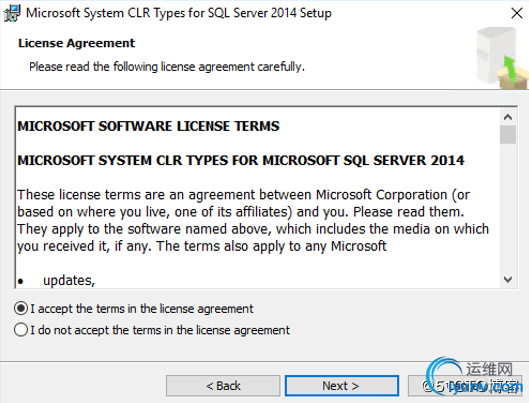Click inside the license terms text box
Viewport: 529px width, 403px height.
pos(258,197)
